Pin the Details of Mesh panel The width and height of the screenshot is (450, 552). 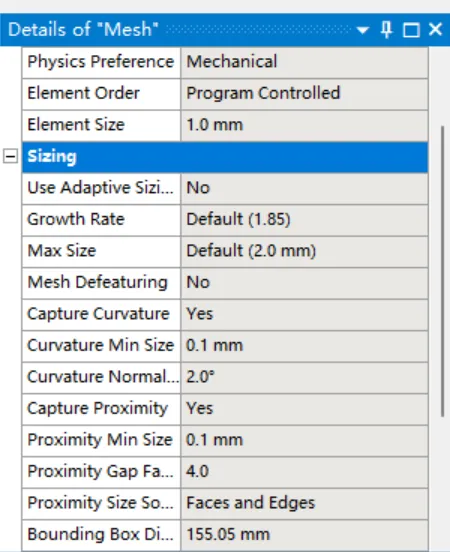point(387,30)
